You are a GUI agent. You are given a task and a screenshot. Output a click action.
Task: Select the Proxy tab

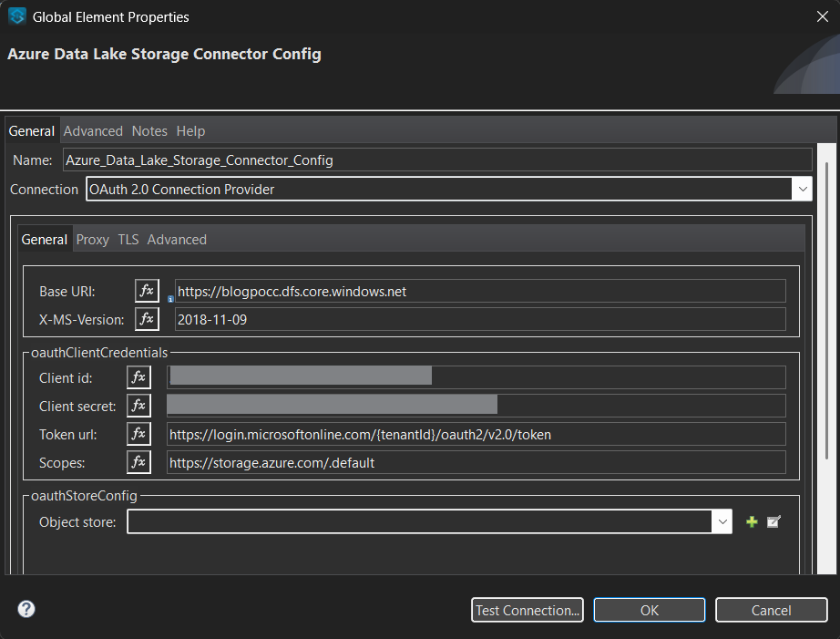pos(92,239)
